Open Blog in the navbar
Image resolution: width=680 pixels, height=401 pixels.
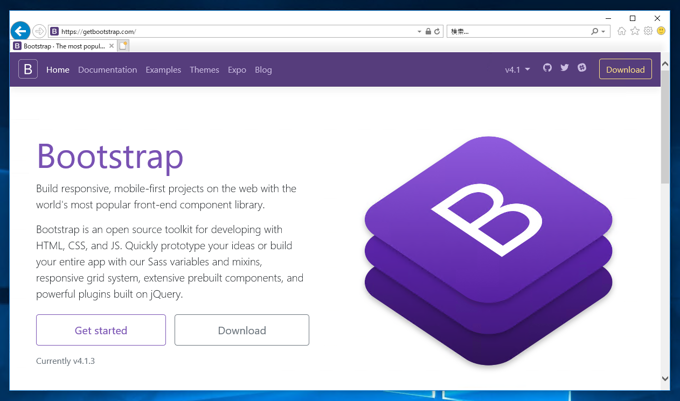(x=263, y=70)
